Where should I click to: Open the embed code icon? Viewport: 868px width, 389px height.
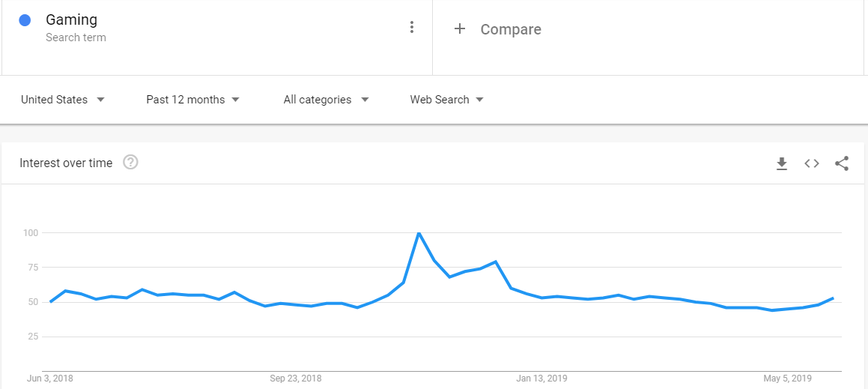pos(812,163)
